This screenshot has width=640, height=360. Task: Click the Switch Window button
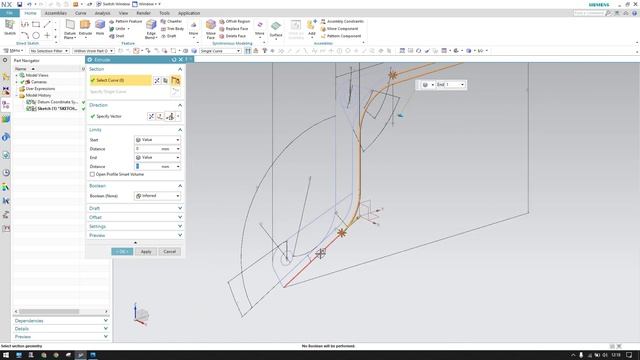coord(113,4)
